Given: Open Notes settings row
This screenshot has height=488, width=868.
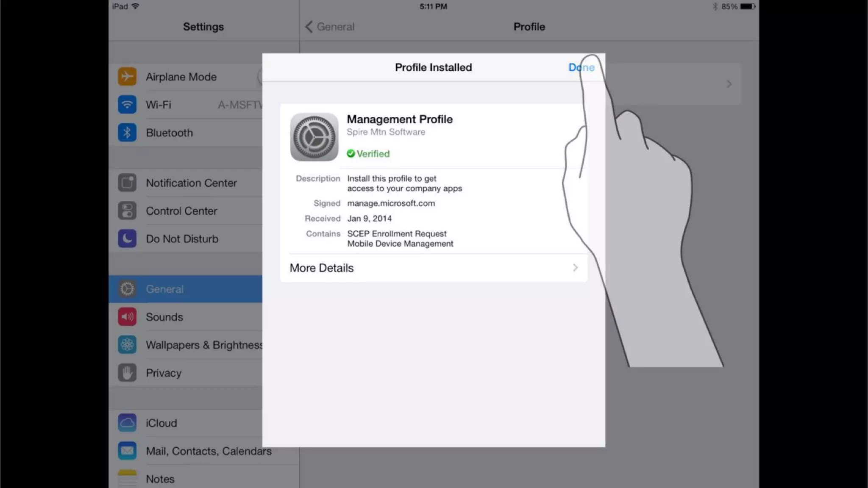Looking at the screenshot, I should pyautogui.click(x=160, y=479).
